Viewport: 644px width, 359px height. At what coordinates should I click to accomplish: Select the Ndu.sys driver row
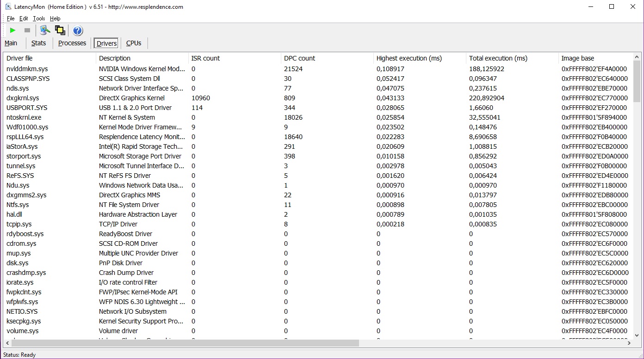coord(318,185)
